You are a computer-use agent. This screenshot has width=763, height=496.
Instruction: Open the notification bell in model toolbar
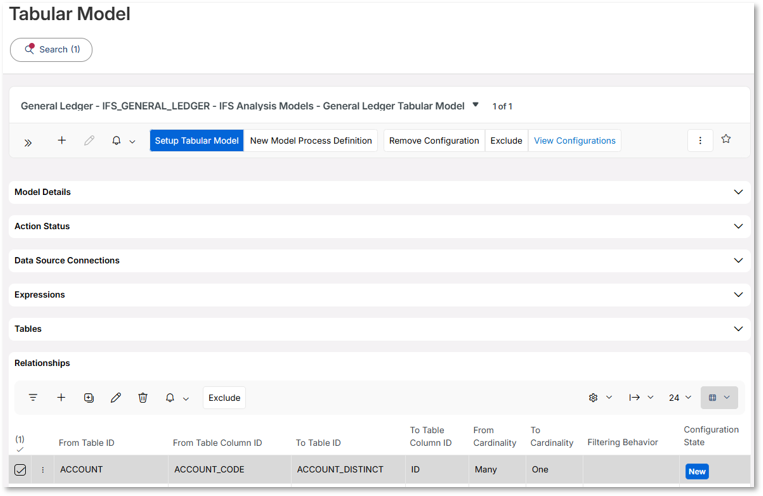tap(116, 141)
